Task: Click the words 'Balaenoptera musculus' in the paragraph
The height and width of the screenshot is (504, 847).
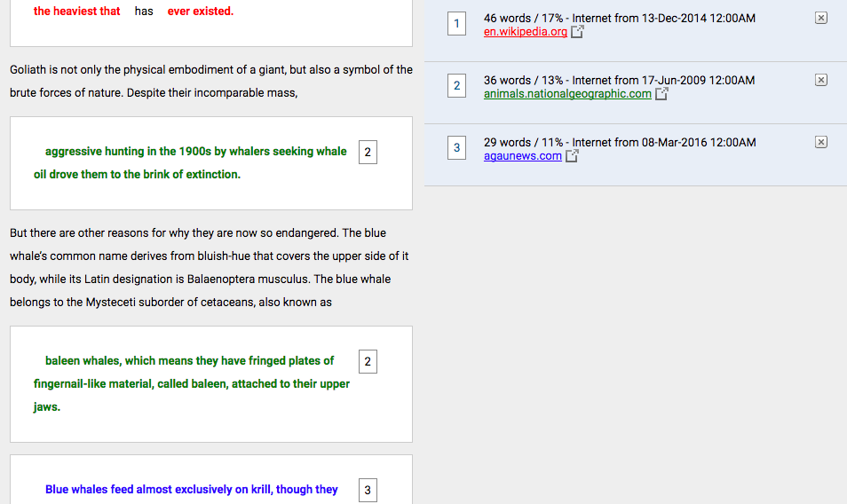Action: 249,280
